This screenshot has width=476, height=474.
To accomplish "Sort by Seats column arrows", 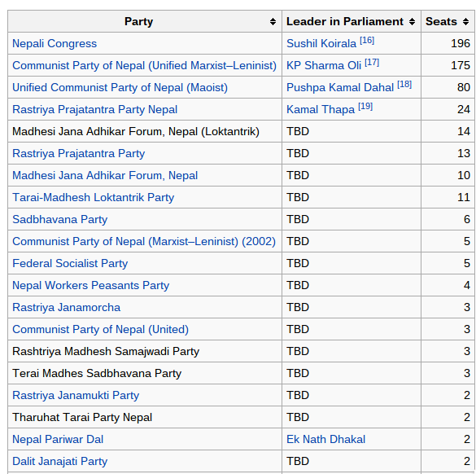I will [x=465, y=21].
